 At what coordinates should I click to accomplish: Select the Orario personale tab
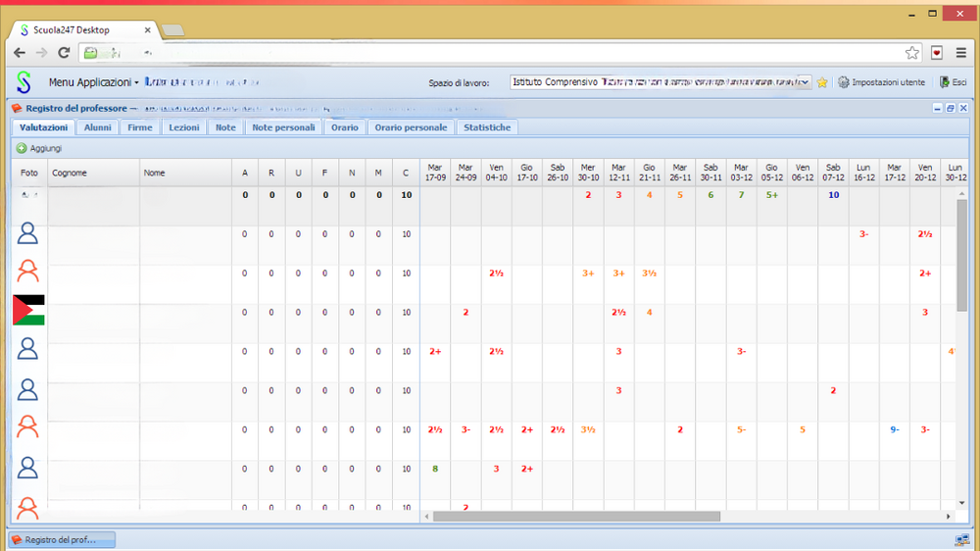click(x=411, y=127)
